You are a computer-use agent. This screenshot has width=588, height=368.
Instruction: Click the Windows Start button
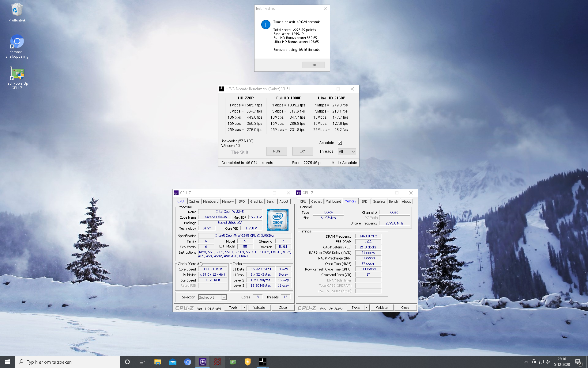point(7,362)
